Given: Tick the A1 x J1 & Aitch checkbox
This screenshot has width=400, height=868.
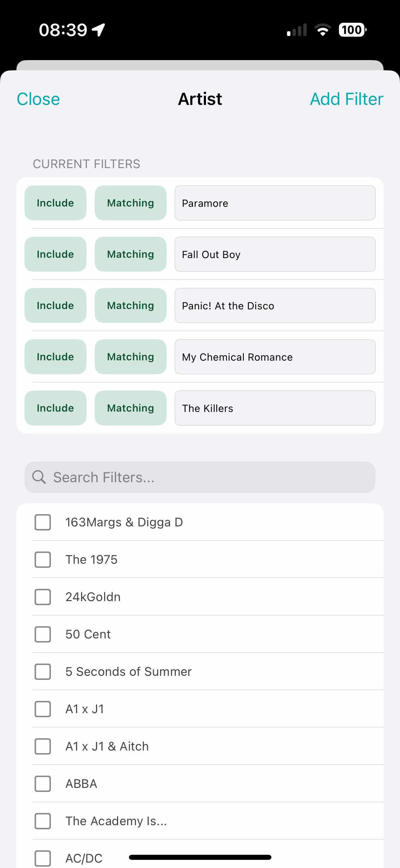Looking at the screenshot, I should click(x=43, y=746).
